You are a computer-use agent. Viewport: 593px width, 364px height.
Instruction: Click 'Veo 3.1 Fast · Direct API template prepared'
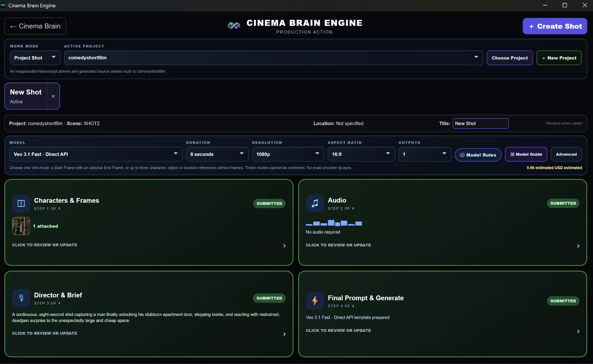(x=348, y=318)
